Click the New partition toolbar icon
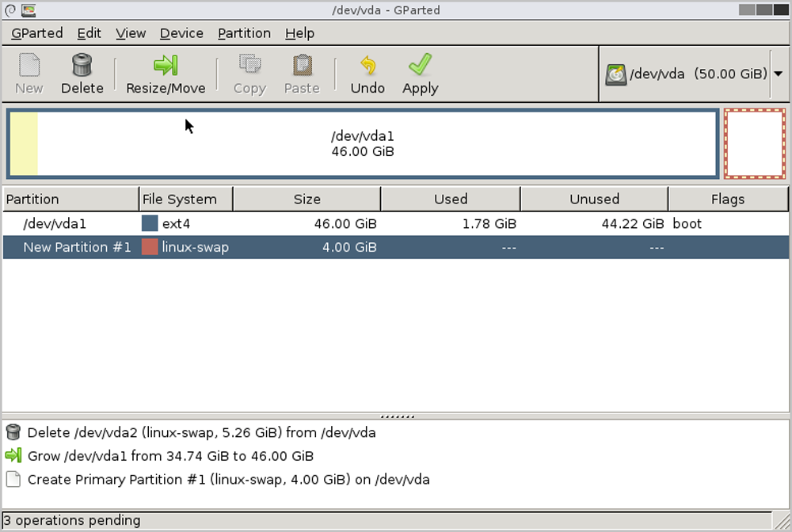Image resolution: width=792 pixels, height=532 pixels. (29, 65)
